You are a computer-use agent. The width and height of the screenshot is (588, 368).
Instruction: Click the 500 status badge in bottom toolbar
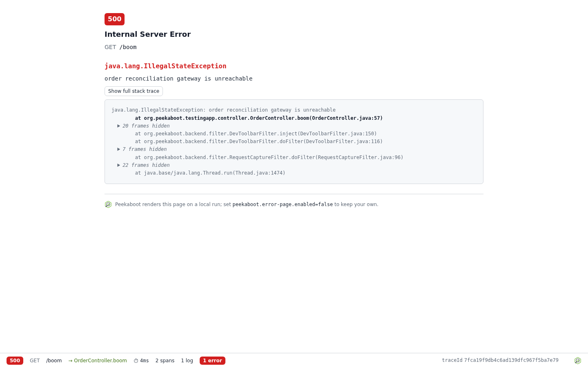tap(15, 361)
